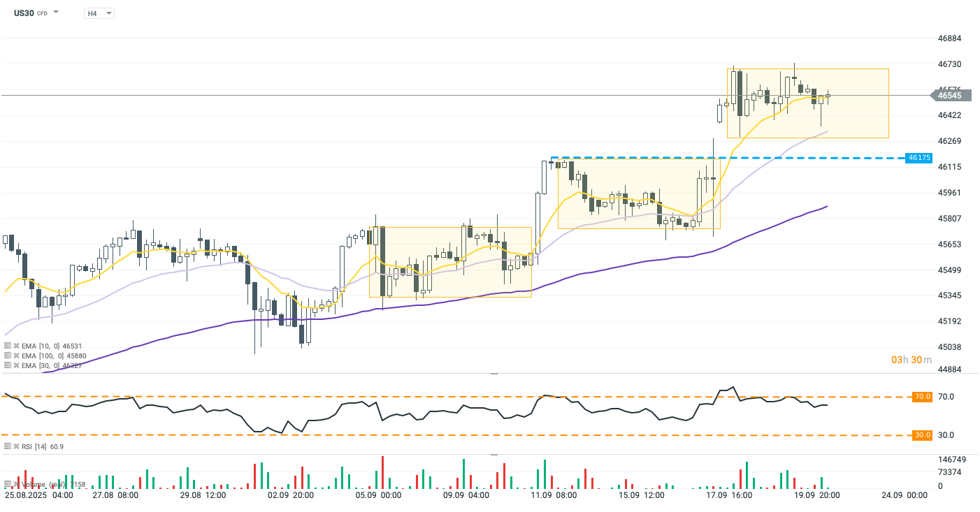
Task: Open the H4 timeframe dropdown
Action: coord(99,13)
